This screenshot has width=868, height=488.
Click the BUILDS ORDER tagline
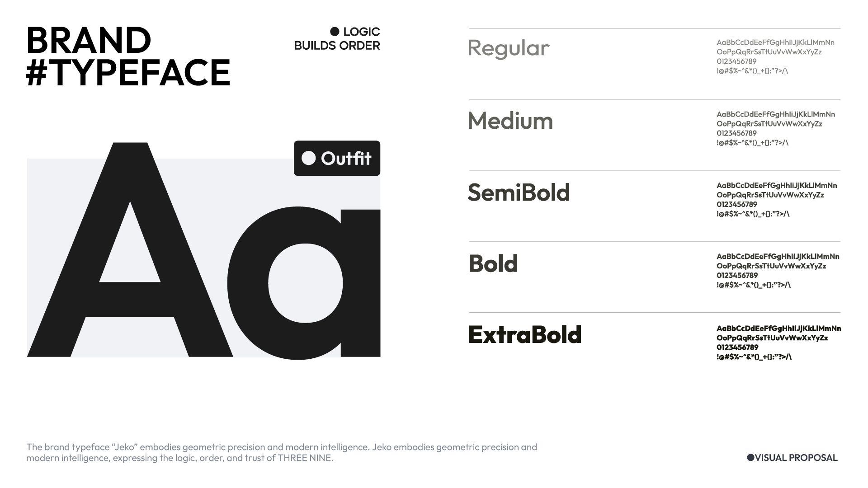[x=337, y=46]
